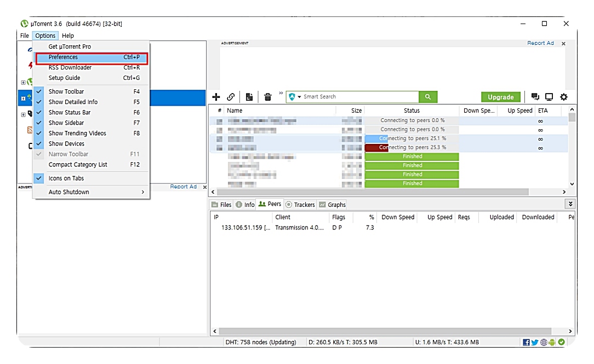This screenshot has height=364, width=594.
Task: Click the Add Torrent from URL link icon
Action: click(x=231, y=97)
